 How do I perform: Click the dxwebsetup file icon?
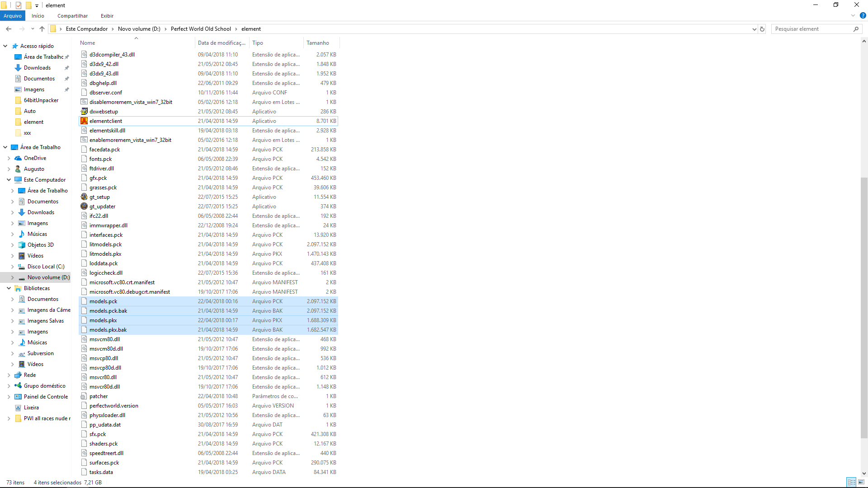84,111
